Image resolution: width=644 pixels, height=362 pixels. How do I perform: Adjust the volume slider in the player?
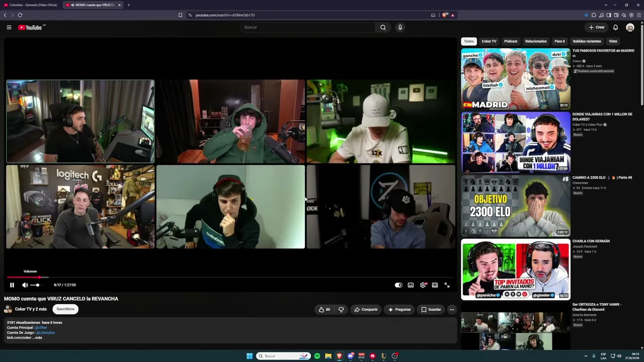pyautogui.click(x=36, y=285)
